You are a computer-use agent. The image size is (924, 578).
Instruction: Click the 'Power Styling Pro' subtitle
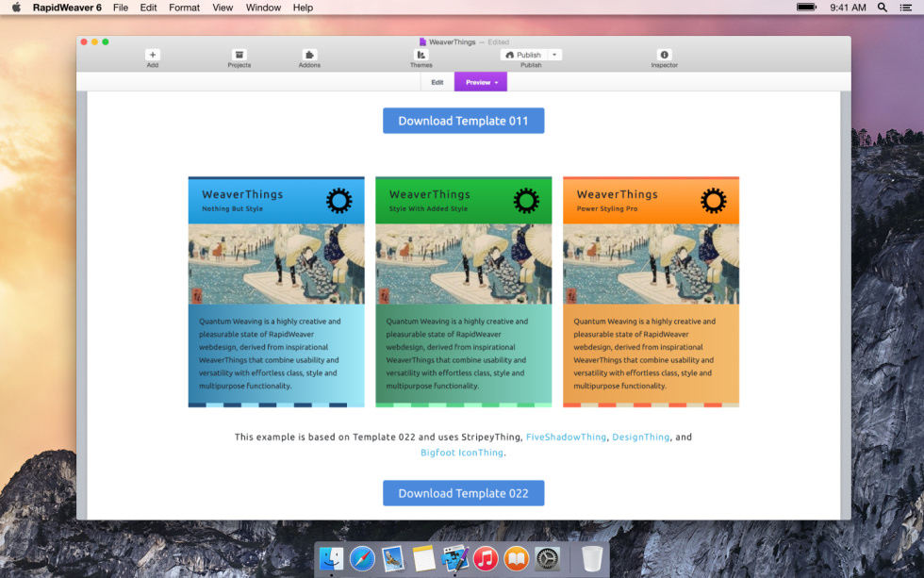607,208
